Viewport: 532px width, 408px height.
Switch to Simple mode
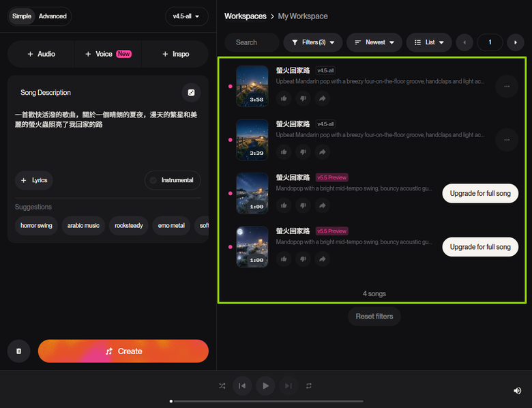click(22, 16)
